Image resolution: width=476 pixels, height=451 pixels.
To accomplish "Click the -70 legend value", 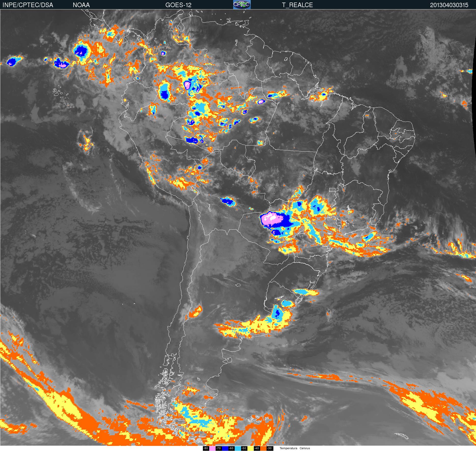I will pos(218,448).
